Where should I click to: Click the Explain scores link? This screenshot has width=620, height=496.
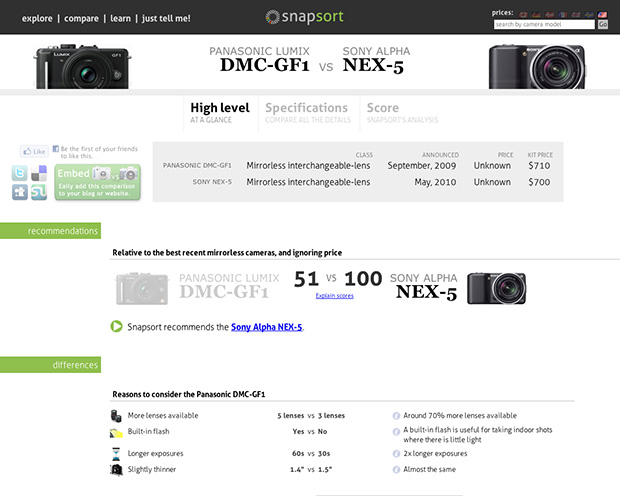point(335,295)
